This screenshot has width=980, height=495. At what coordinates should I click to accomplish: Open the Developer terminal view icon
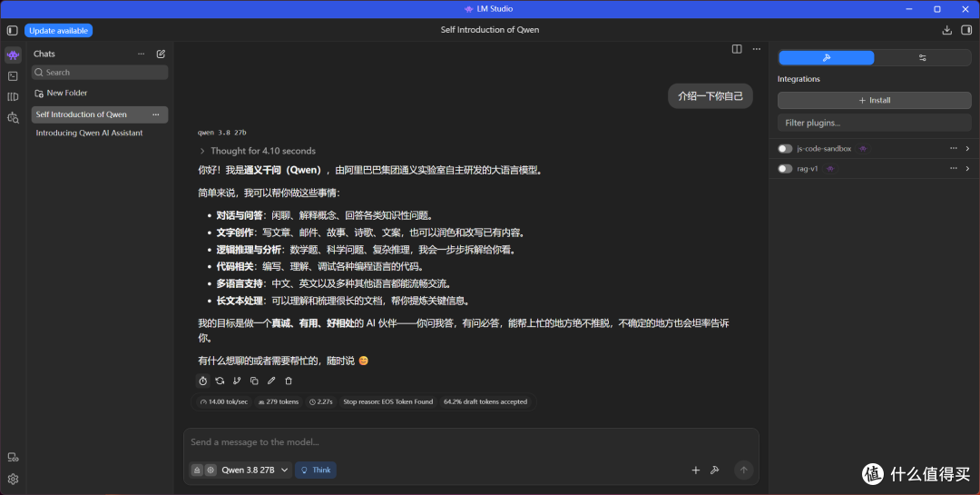tap(13, 75)
